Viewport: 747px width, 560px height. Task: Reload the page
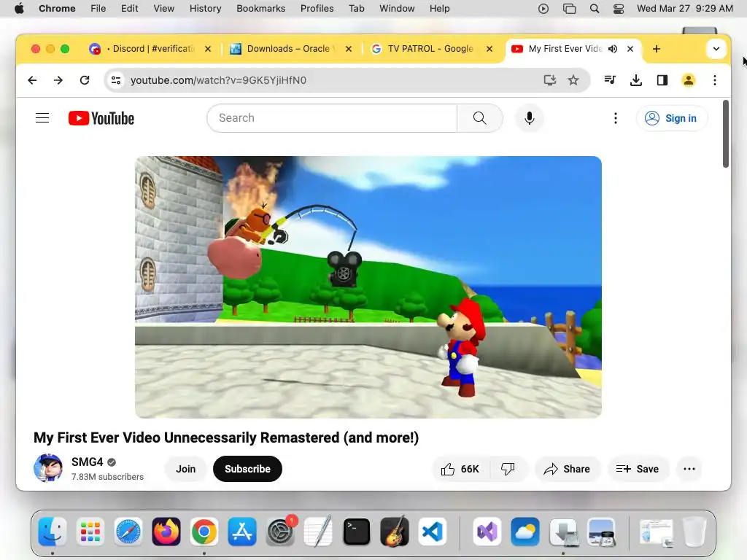(x=85, y=80)
